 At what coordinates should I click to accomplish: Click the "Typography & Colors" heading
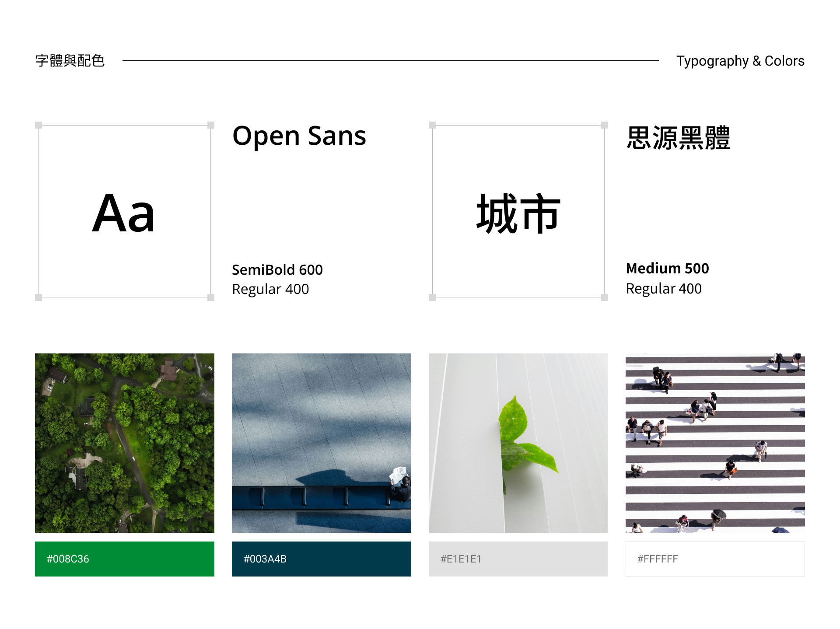coord(740,61)
